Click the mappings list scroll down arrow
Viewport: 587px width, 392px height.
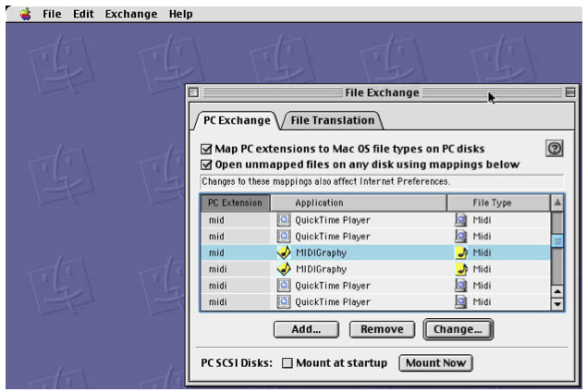[557, 303]
